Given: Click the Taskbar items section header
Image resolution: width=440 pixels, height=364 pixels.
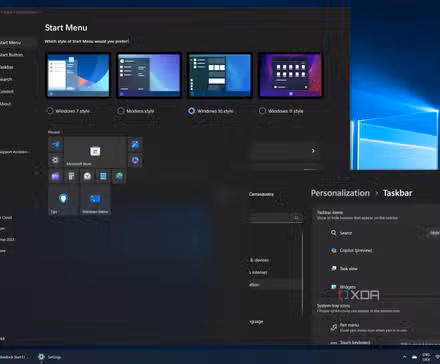Looking at the screenshot, I should click(330, 212).
